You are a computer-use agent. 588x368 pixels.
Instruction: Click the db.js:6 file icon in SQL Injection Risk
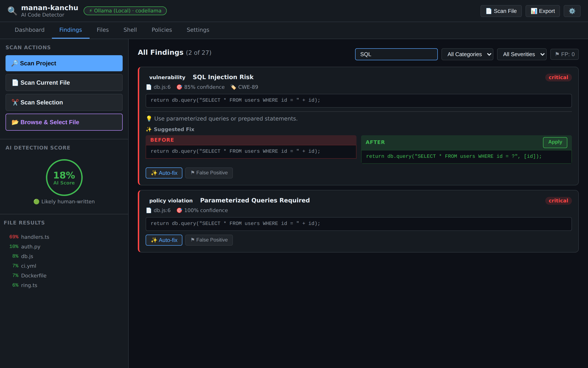point(149,87)
